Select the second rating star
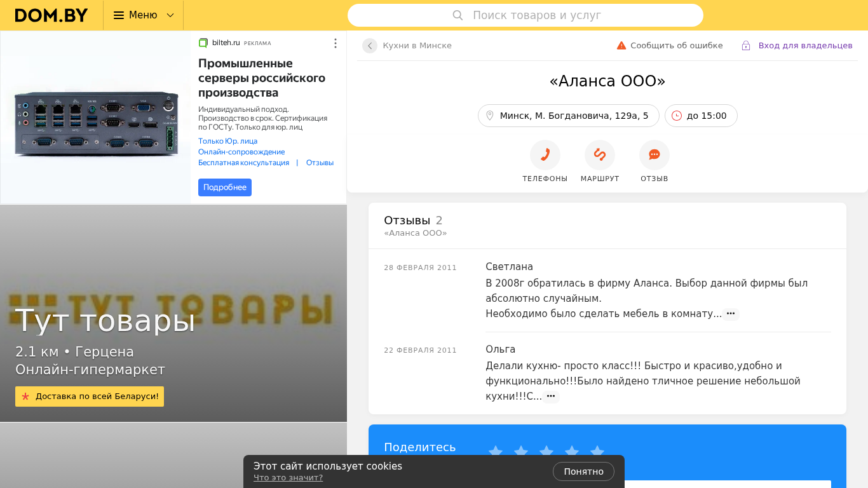The height and width of the screenshot is (488, 868). point(521,452)
